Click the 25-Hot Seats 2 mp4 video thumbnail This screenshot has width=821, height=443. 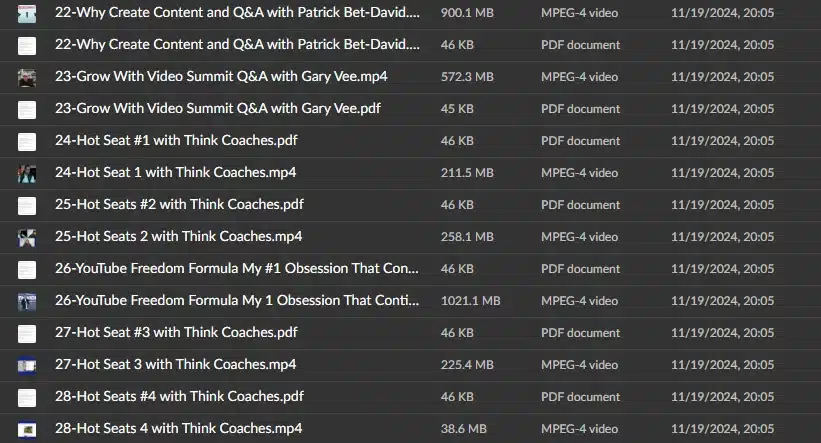click(x=27, y=237)
